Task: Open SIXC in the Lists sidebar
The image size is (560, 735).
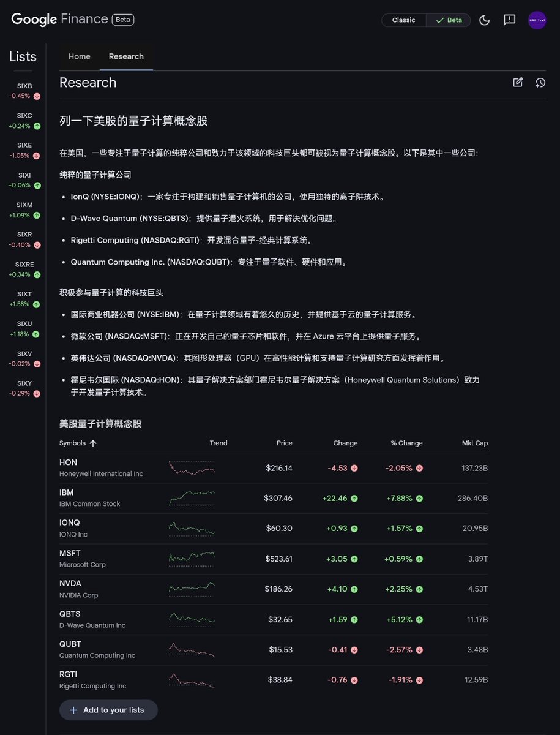Action: [x=24, y=121]
